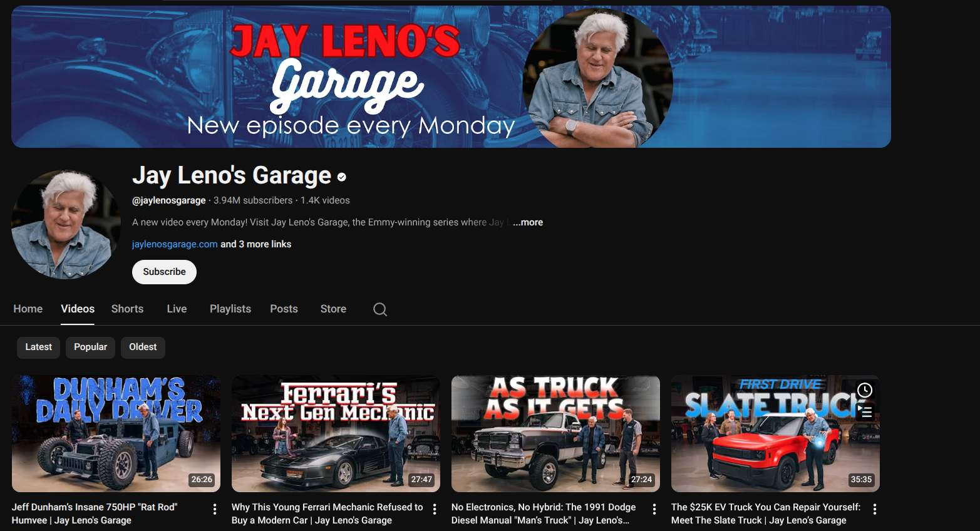Open Jeff Dunham's Rat Rod Humvee video title
This screenshot has height=531, width=980.
[95, 513]
